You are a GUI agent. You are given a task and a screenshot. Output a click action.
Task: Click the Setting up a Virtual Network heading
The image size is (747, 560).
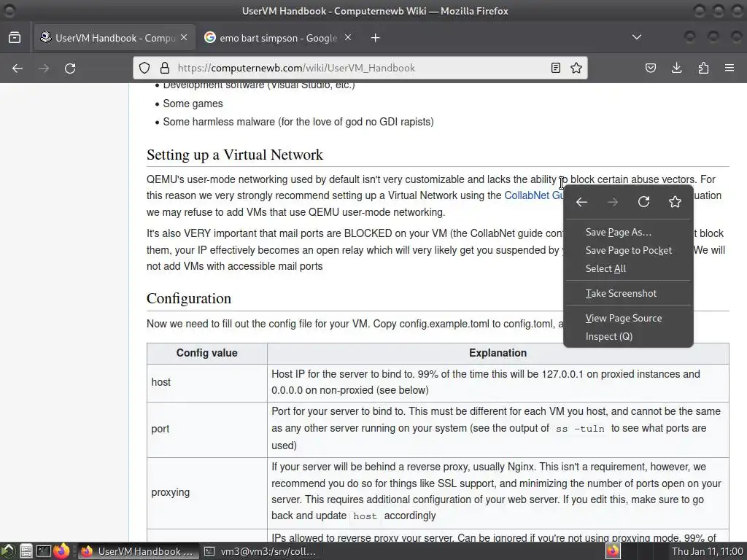[235, 155]
